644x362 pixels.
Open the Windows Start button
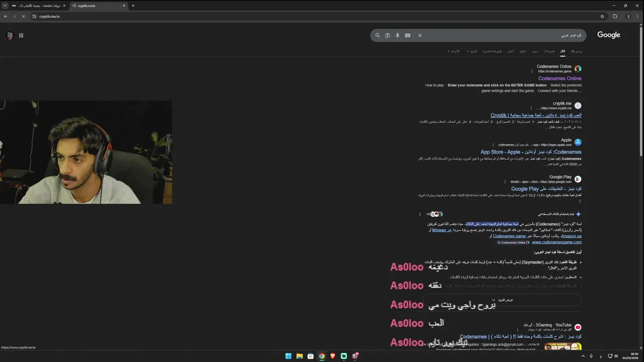pyautogui.click(x=288, y=356)
